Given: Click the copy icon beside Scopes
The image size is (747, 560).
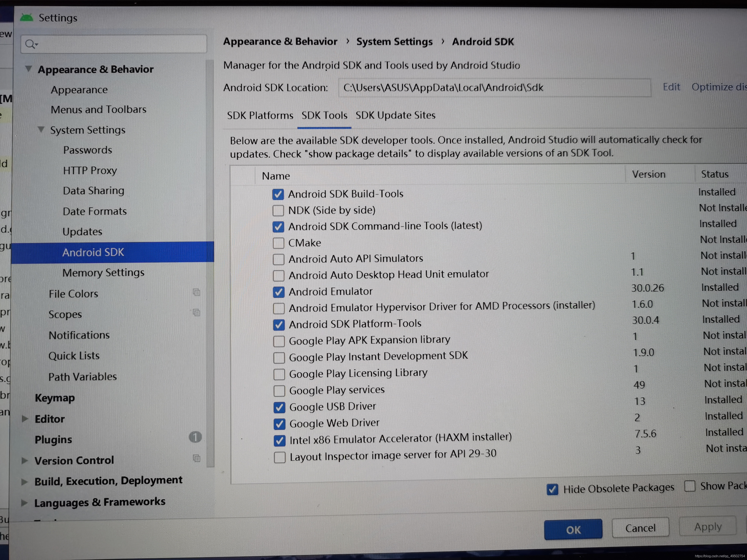Looking at the screenshot, I should [196, 313].
